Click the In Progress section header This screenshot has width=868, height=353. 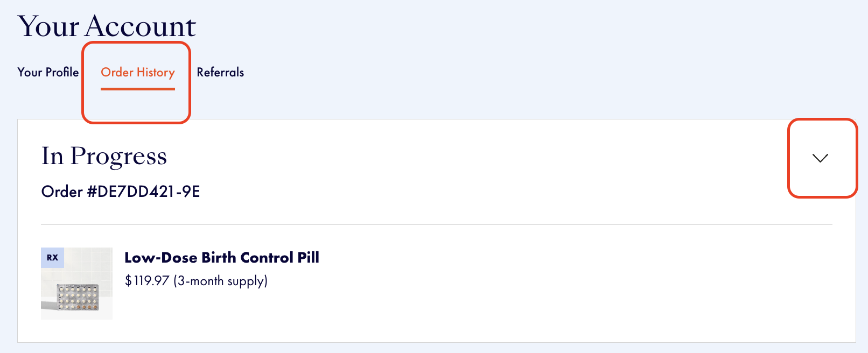[x=104, y=157]
